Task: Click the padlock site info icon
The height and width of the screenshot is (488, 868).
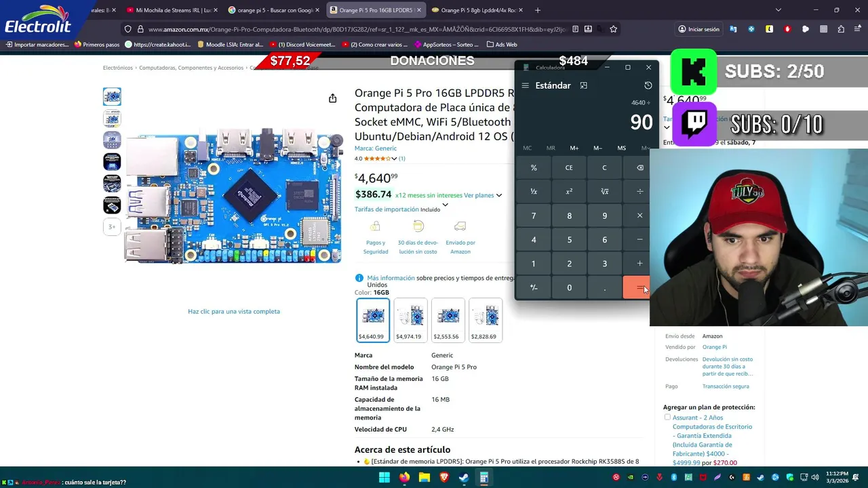Action: [x=140, y=29]
